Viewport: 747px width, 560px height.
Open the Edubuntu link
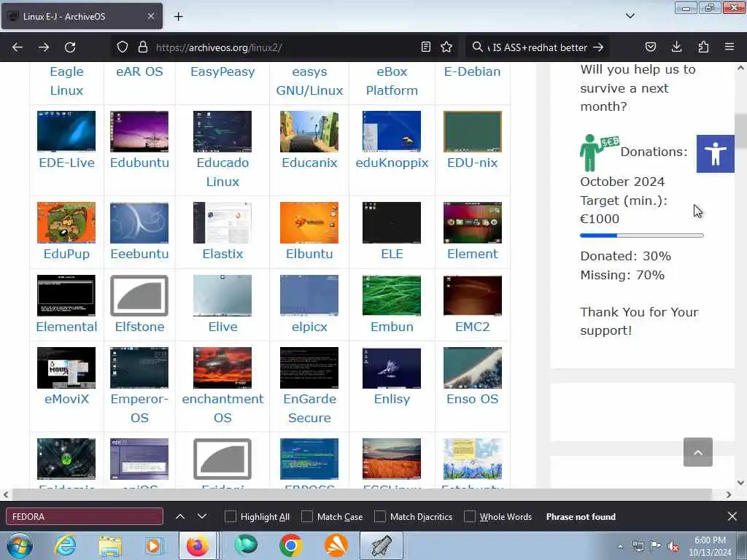(139, 163)
